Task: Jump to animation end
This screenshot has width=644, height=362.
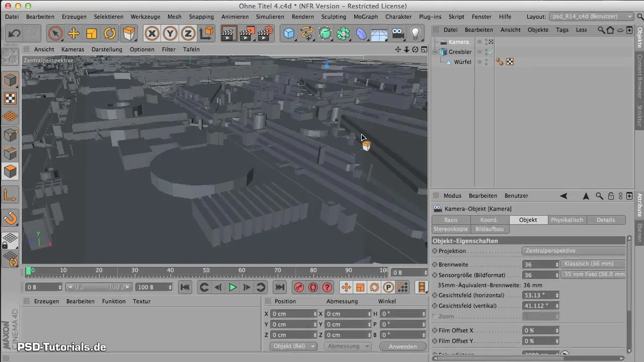Action: click(280, 288)
